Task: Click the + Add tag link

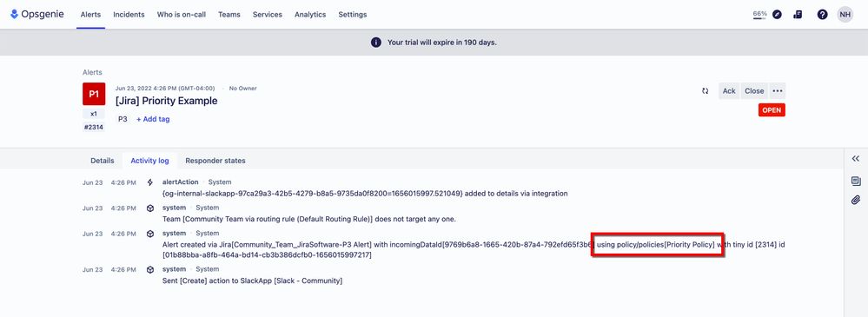Action: [153, 119]
